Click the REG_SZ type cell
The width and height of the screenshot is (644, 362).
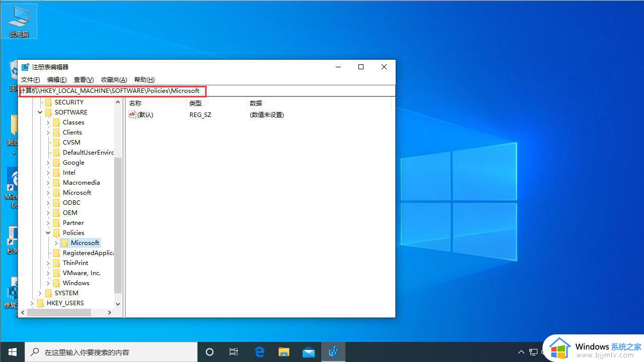200,114
